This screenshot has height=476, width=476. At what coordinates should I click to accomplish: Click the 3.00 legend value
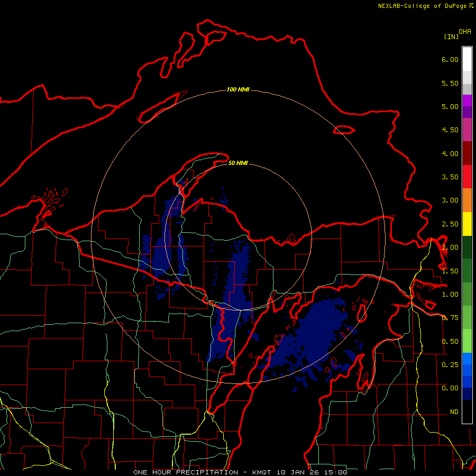(x=450, y=200)
